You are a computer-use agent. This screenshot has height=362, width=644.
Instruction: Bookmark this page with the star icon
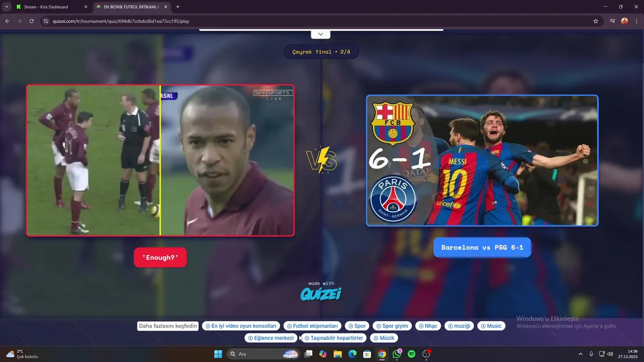coord(596,21)
